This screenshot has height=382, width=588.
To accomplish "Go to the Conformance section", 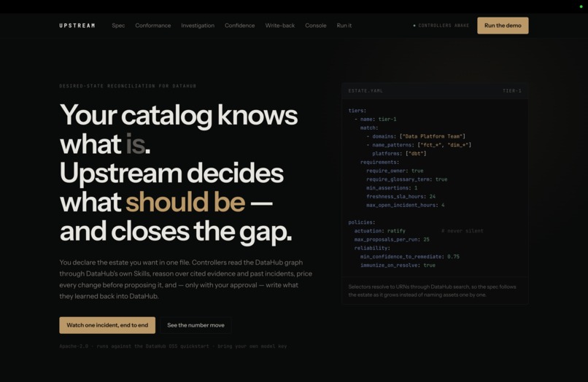I will (x=153, y=26).
